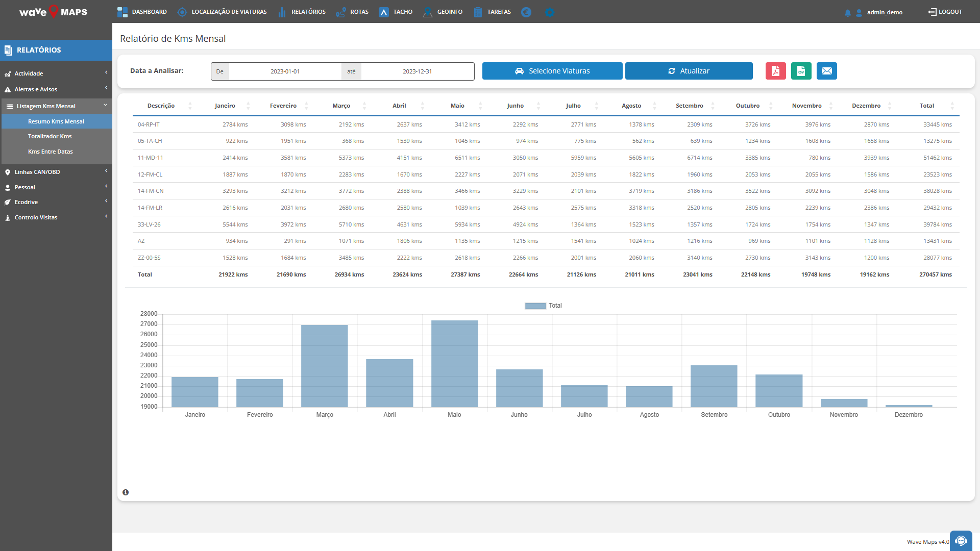Open Totalizador Kms report
980x551 pixels.
click(50, 136)
